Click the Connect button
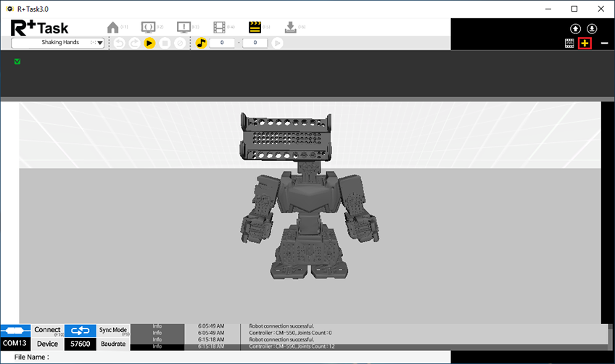Viewport: 615px width, 364px height. point(48,330)
